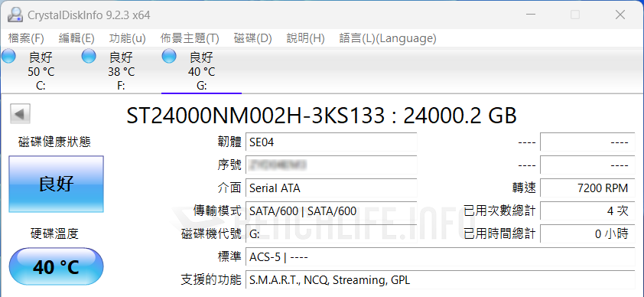Click the features field S.M.A.R.T., NCQ, Streaming, GPL
Viewport: 644px width, 297px height.
click(441, 280)
